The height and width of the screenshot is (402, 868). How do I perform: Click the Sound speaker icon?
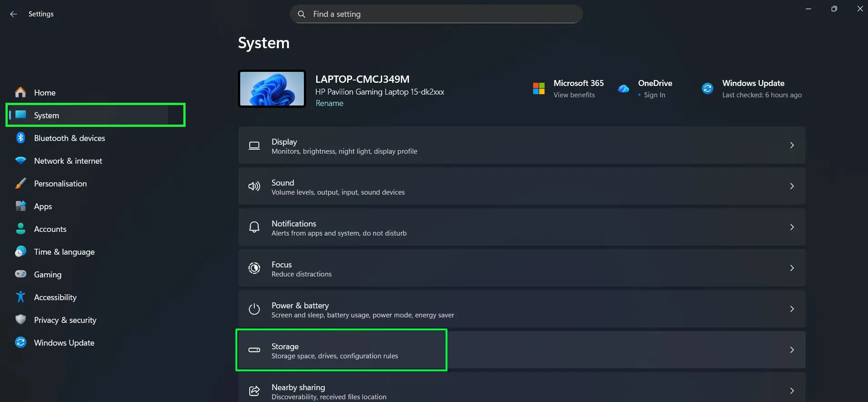pos(254,186)
